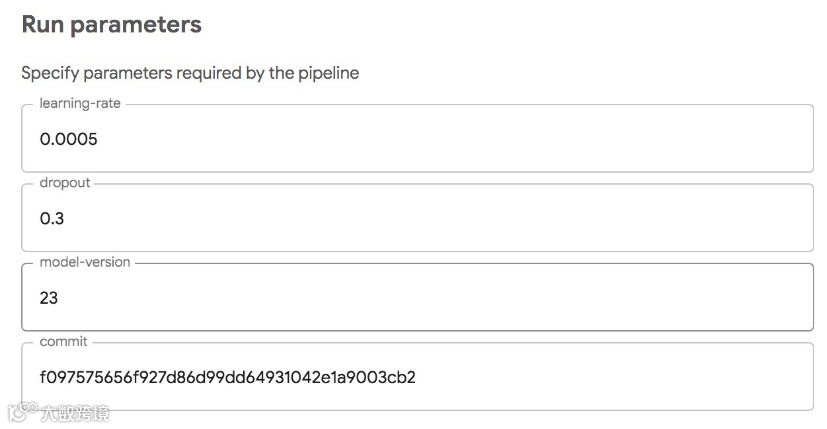
Task: Click the "commit" field label
Action: pos(63,342)
